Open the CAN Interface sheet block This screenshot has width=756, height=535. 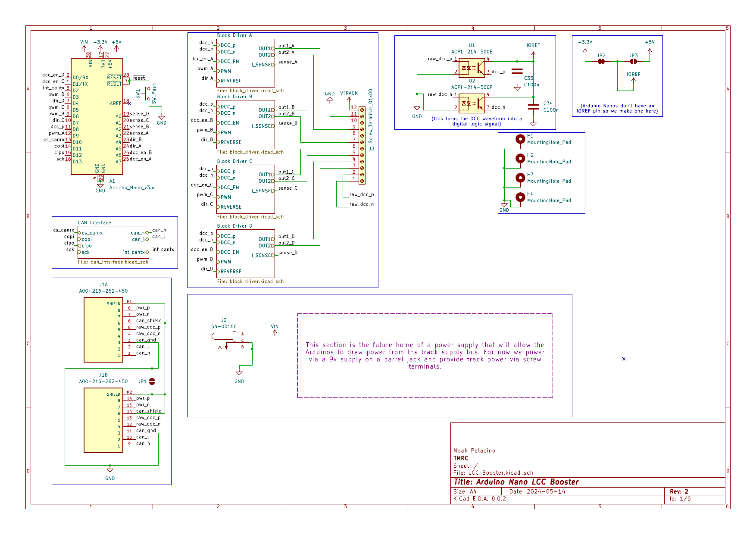[113, 242]
